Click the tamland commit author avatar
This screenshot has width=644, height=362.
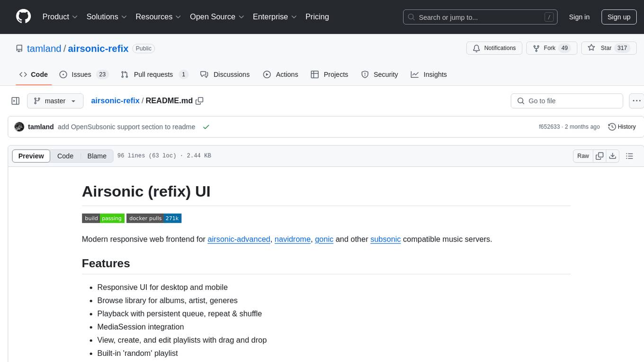[19, 127]
